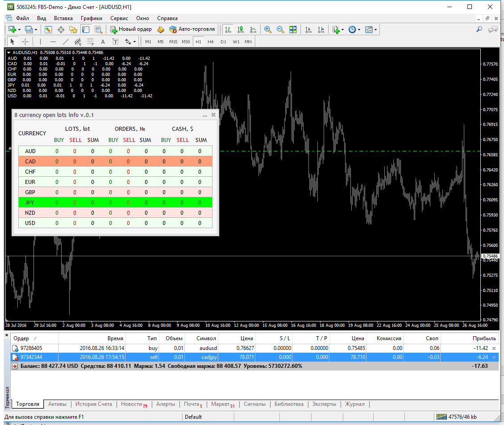Viewport: 504px width, 425px height.
Task: Select the cadjpy order 97342344 row
Action: pyautogui.click(x=254, y=357)
